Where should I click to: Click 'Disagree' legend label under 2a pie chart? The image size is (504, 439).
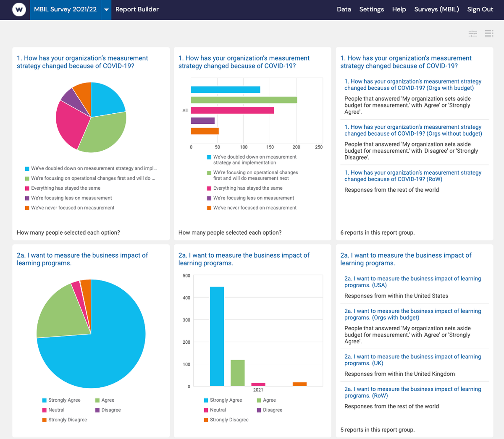111,410
